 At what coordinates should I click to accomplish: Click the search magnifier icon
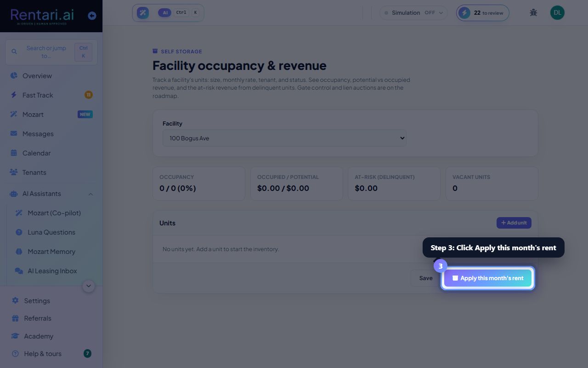point(14,52)
